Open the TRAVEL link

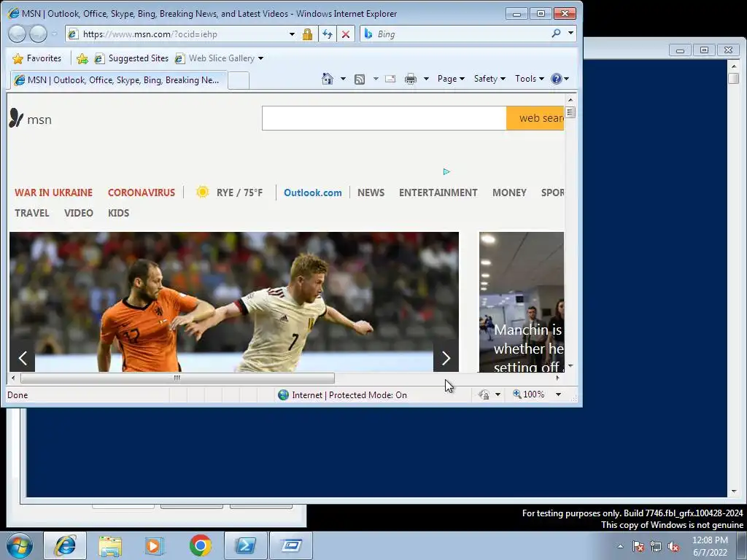pos(32,213)
